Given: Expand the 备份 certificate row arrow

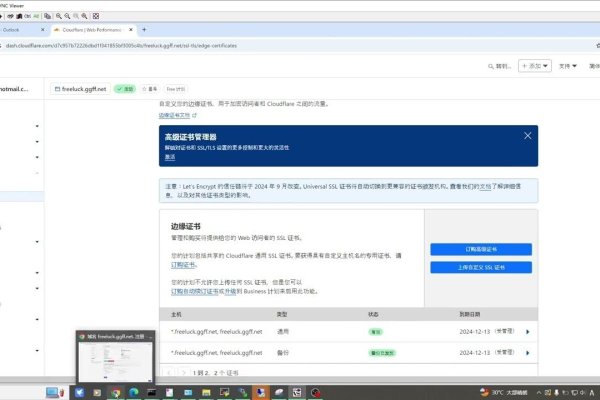Looking at the screenshot, I should tap(528, 353).
